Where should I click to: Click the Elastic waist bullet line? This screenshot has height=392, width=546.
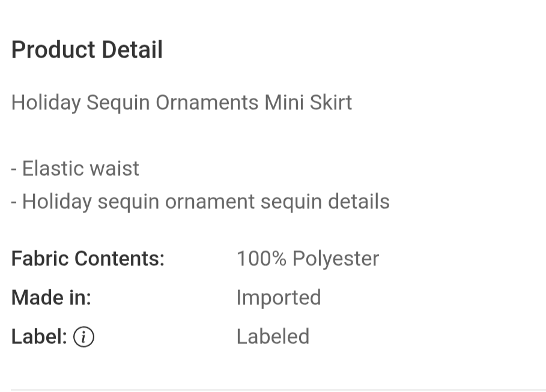pyautogui.click(x=75, y=169)
